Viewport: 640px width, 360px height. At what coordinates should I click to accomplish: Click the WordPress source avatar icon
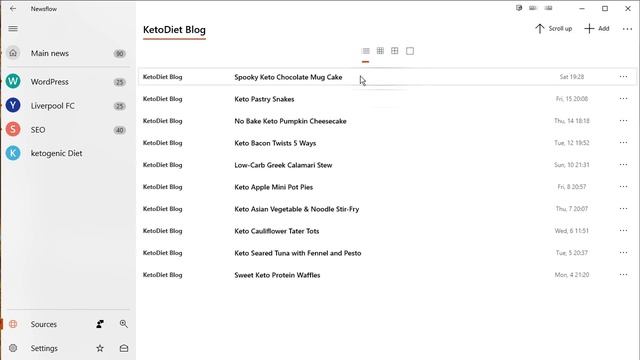(13, 81)
